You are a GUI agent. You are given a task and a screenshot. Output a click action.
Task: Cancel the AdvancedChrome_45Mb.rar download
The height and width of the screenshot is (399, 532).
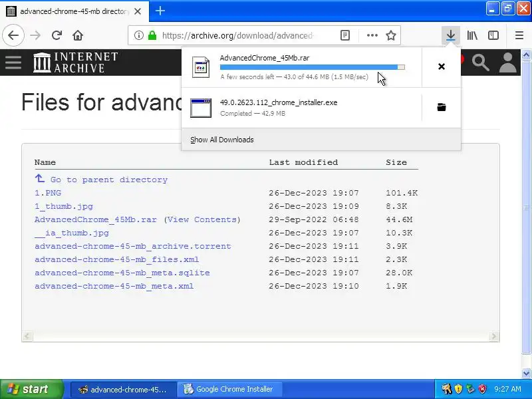pos(442,66)
